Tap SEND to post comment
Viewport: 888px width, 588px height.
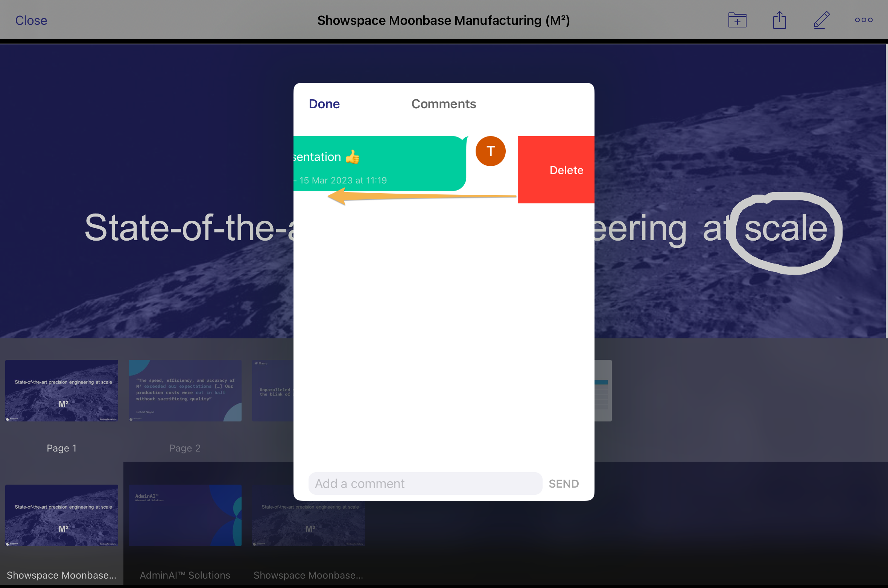[x=564, y=483]
